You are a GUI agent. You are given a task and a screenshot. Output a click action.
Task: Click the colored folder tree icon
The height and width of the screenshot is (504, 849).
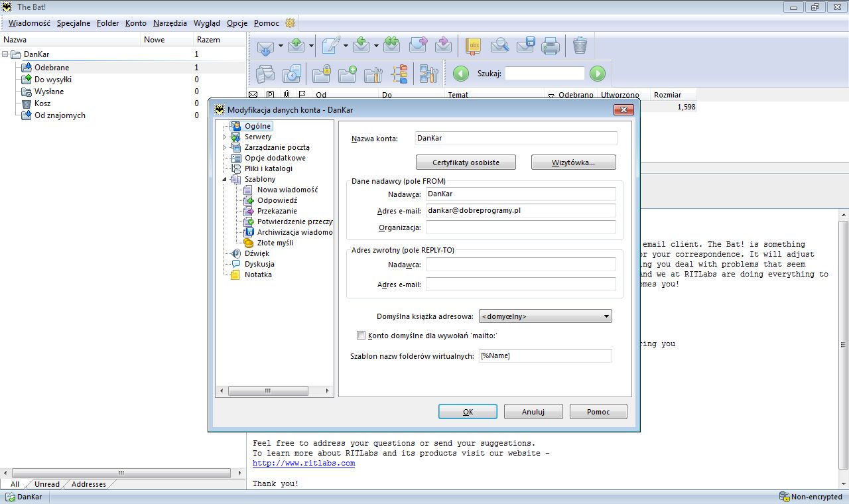(x=399, y=74)
